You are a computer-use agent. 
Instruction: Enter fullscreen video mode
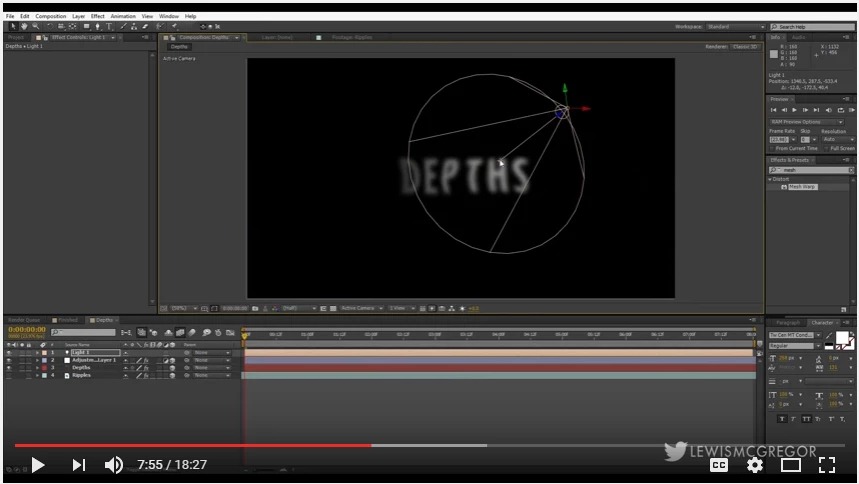pos(827,465)
